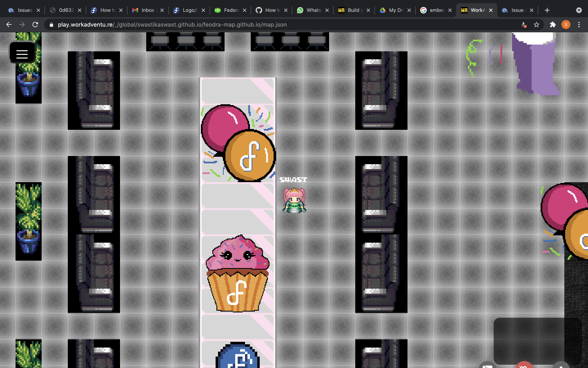Open the Chrome profile avatar S
The image size is (588, 368).
click(x=566, y=25)
